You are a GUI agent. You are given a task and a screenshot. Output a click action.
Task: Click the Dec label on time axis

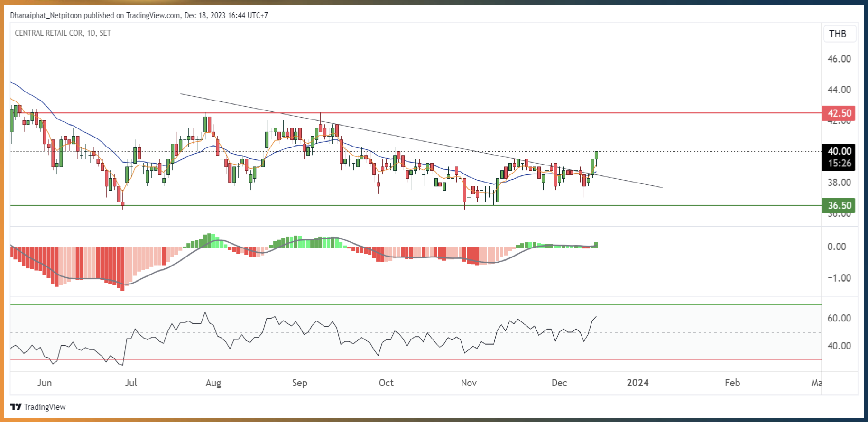(x=559, y=383)
